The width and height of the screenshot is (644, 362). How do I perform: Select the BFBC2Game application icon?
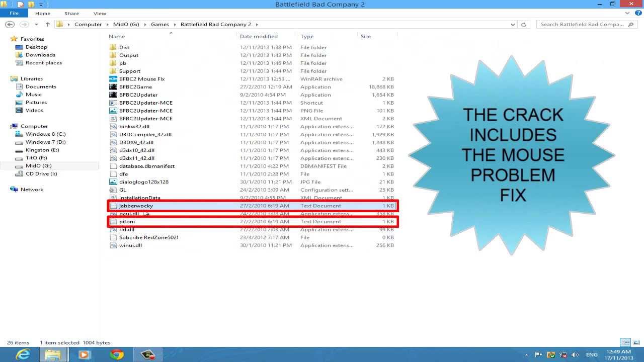(x=113, y=87)
